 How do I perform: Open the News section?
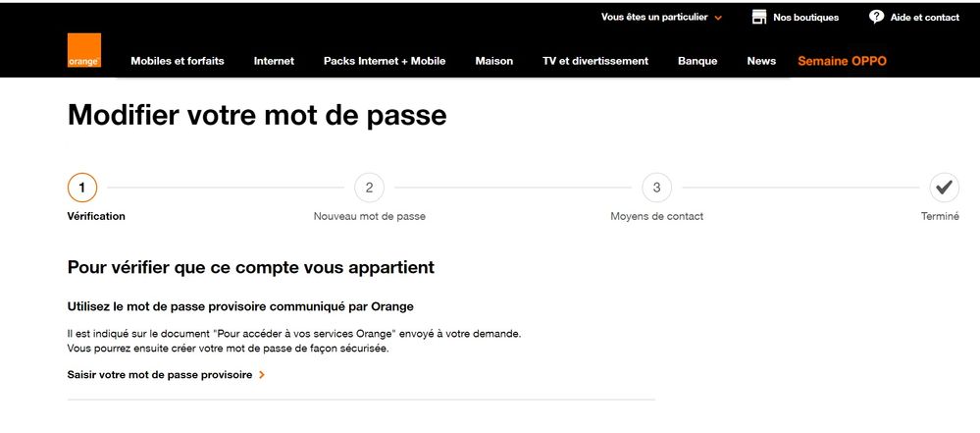tap(761, 61)
